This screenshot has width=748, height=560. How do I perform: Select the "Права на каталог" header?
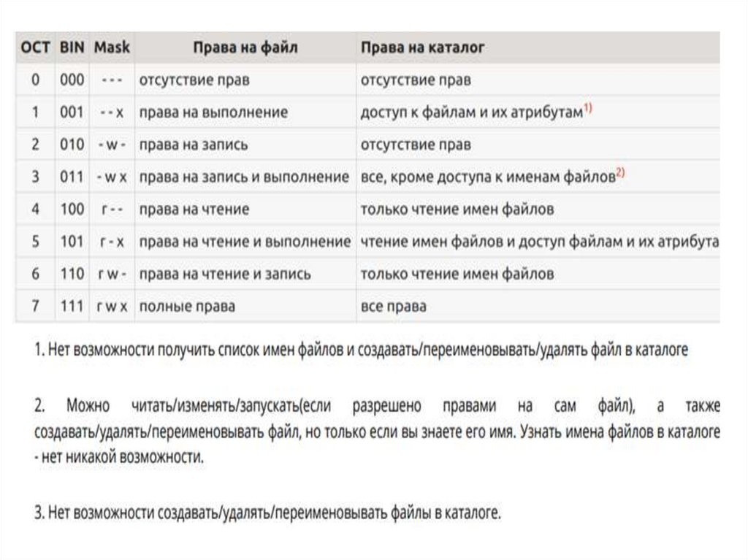pyautogui.click(x=422, y=47)
